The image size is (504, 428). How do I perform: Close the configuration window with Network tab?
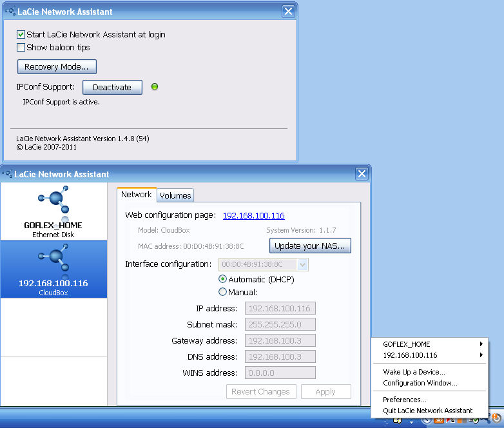tap(362, 174)
